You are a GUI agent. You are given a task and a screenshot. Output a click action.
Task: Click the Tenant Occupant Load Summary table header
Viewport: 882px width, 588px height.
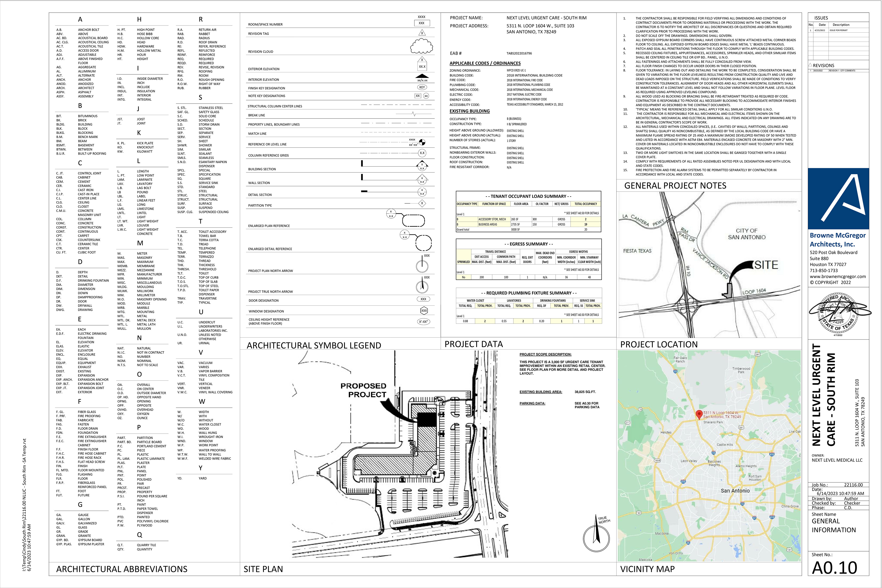click(528, 196)
